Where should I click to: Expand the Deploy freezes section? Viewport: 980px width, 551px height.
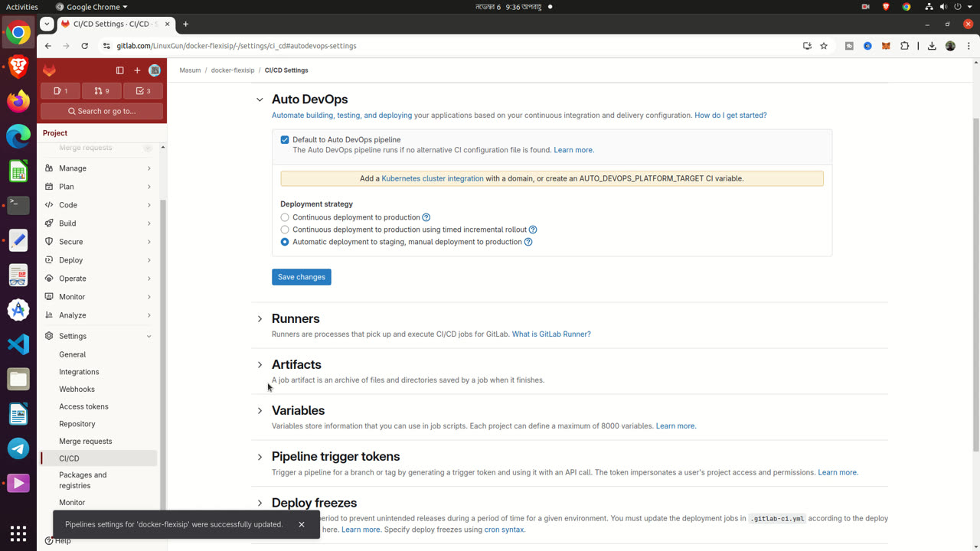pos(260,503)
